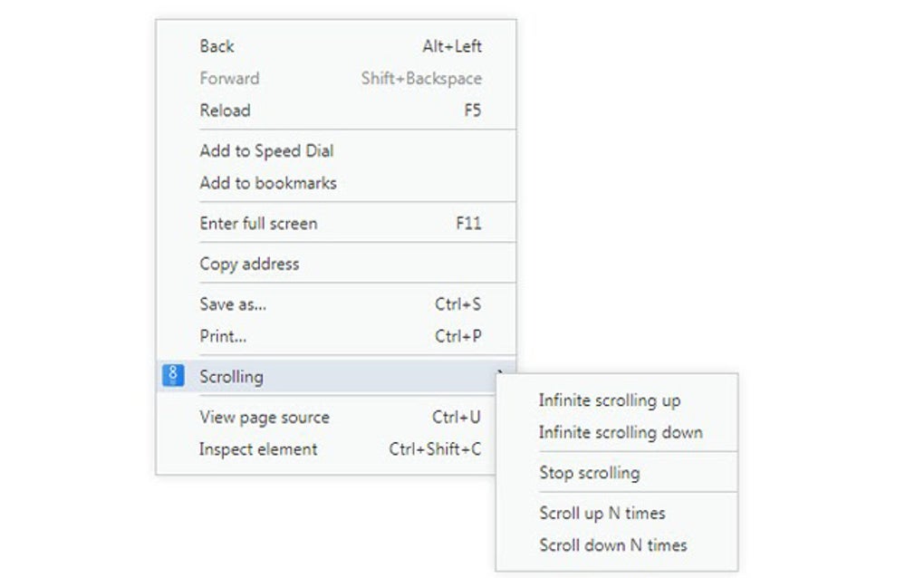Start infinite scrolling up
924x578 pixels.
point(611,400)
